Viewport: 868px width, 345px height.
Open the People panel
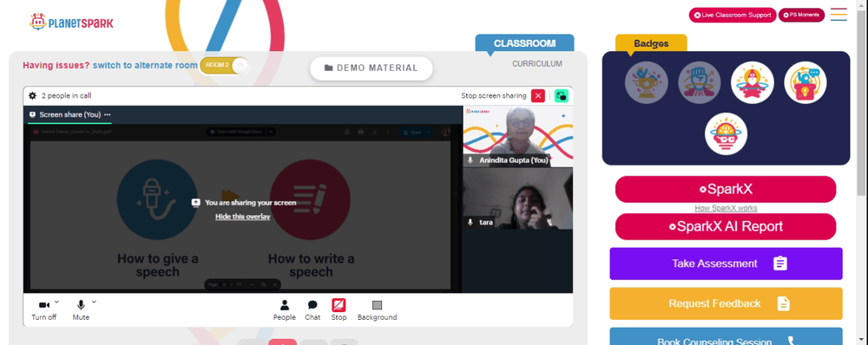tap(284, 310)
